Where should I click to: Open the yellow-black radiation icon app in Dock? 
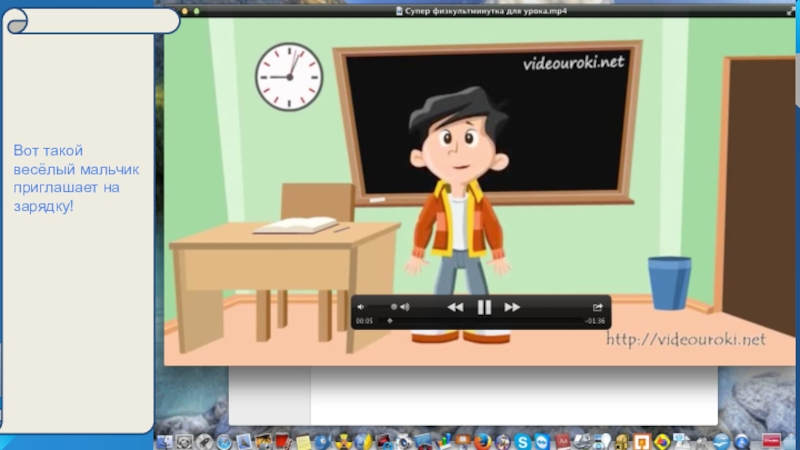point(342,441)
